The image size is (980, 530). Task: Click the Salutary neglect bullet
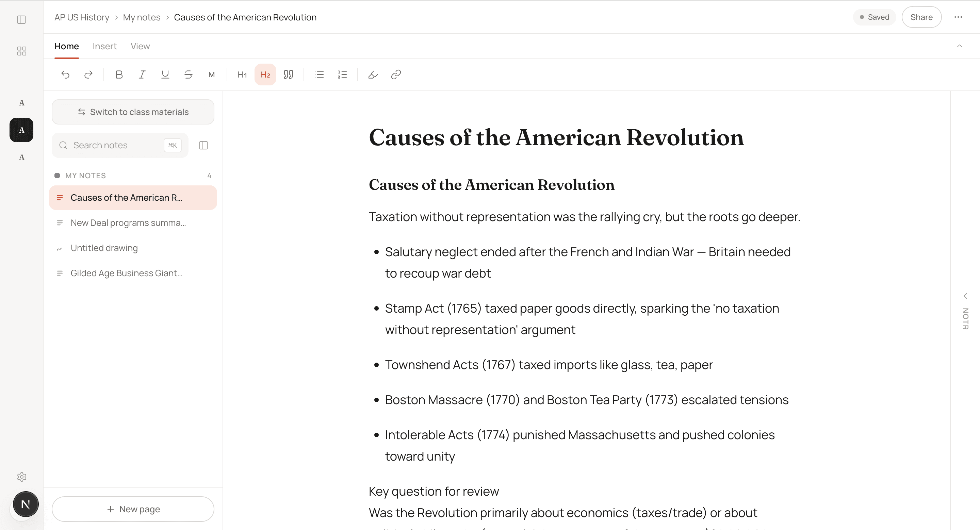(588, 262)
